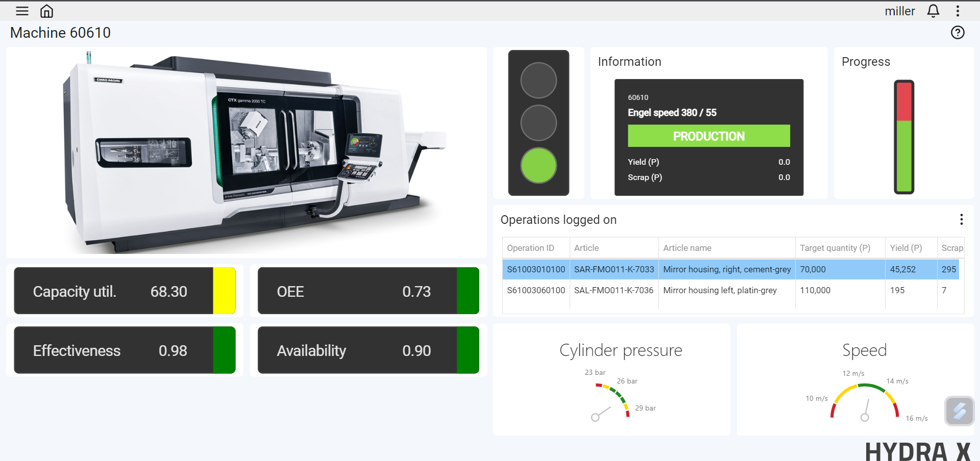Click the machine 60610 image
The height and width of the screenshot is (461, 980).
tap(247, 152)
